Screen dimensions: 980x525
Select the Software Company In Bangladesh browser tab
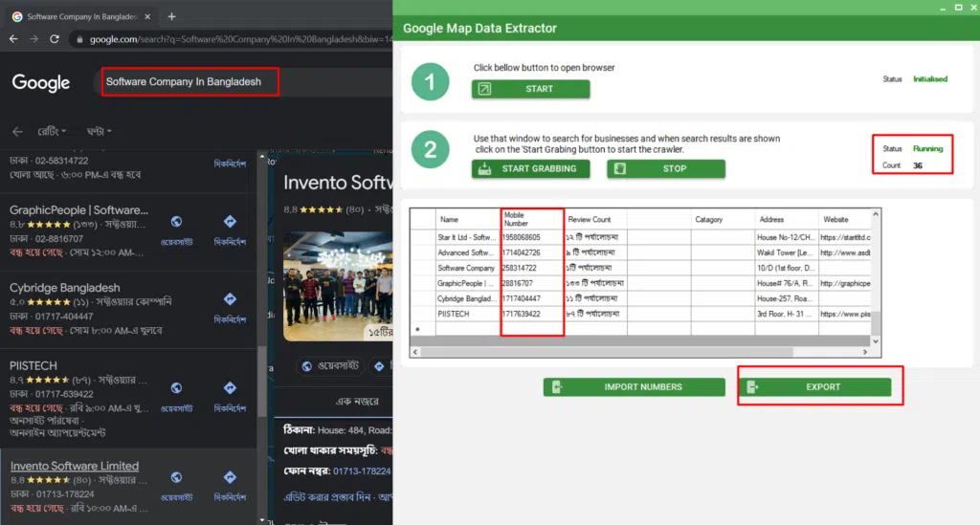tap(81, 17)
